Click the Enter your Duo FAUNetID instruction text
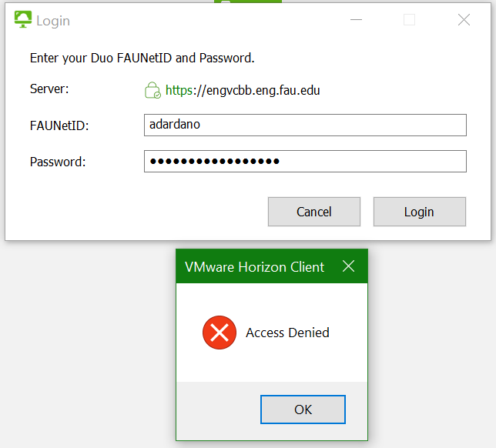Screen dimensions: 496x448 point(142,58)
